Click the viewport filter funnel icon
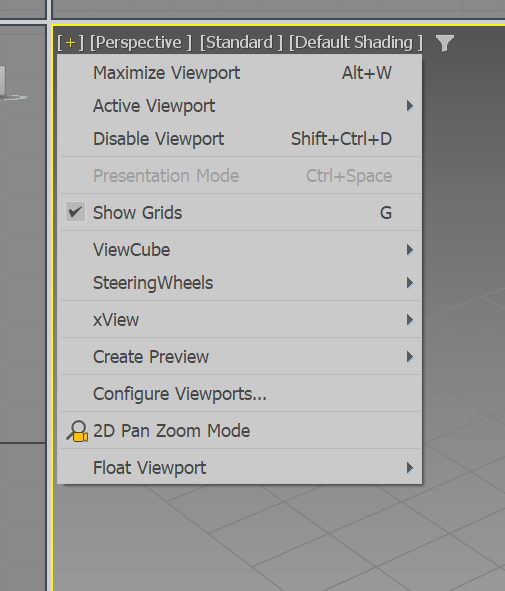Image resolution: width=505 pixels, height=591 pixels. point(445,43)
